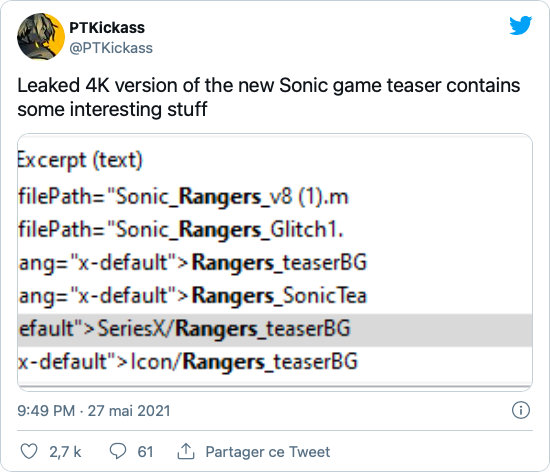Viewport: 550px width, 473px height.
Task: View the 61 replies count
Action: coord(145,452)
